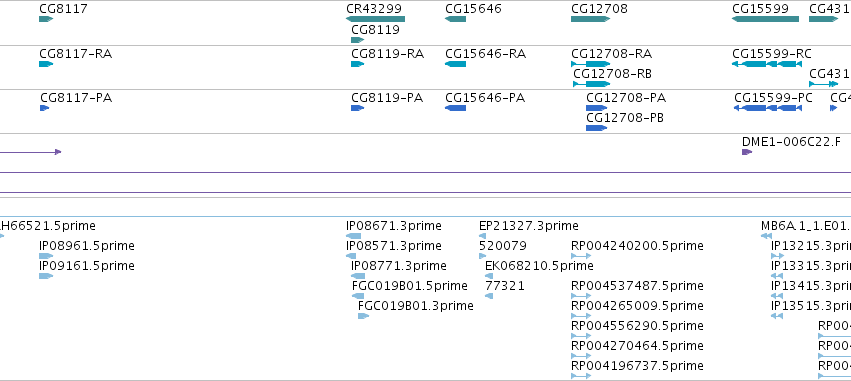The height and width of the screenshot is (381, 851).
Task: Select the MB6A.1_1.E01 feature glyph
Action: [x=766, y=236]
